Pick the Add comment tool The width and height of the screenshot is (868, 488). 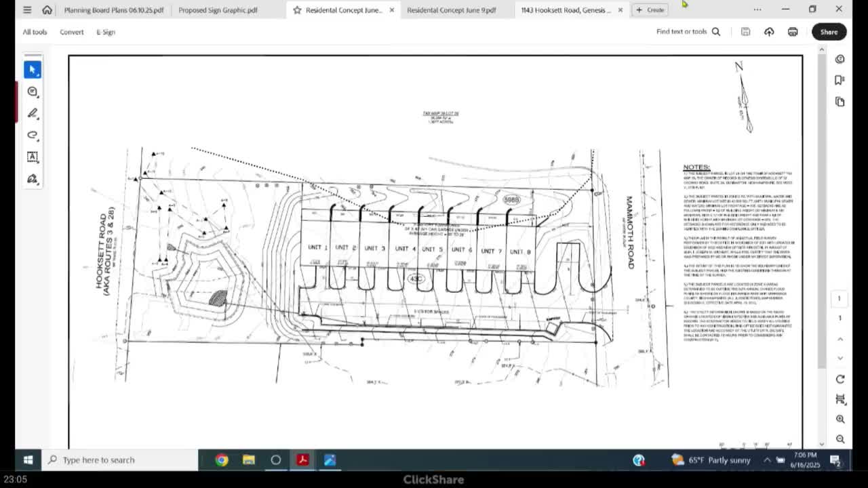point(33,91)
